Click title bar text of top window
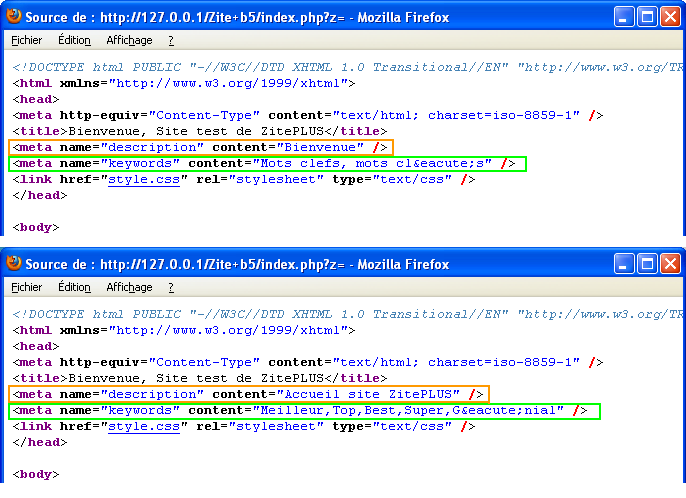This screenshot has width=686, height=498. 237,18
